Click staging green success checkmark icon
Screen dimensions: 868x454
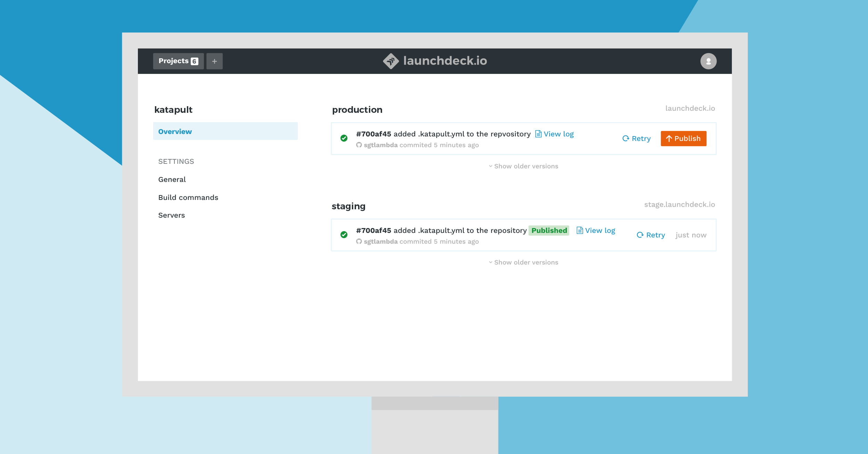344,235
